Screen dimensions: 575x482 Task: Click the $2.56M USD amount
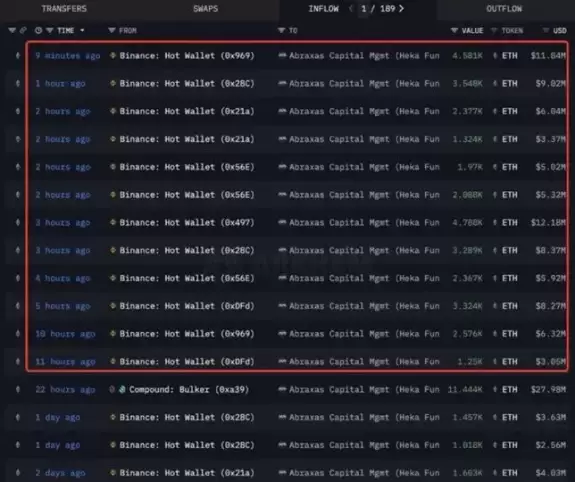click(550, 445)
